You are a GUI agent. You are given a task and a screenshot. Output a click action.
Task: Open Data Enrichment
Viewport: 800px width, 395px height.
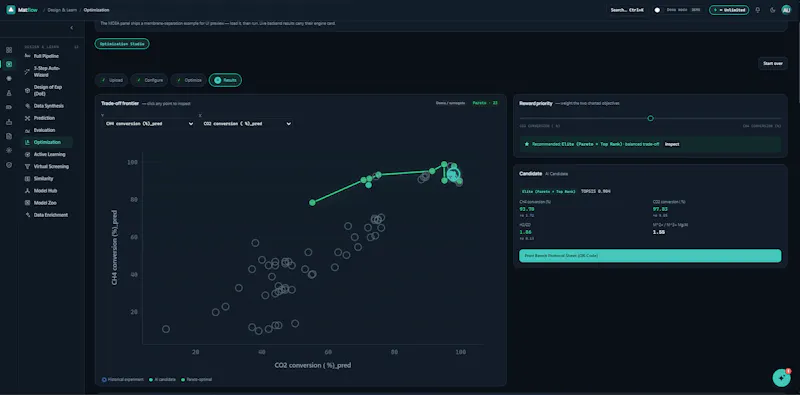(x=51, y=215)
